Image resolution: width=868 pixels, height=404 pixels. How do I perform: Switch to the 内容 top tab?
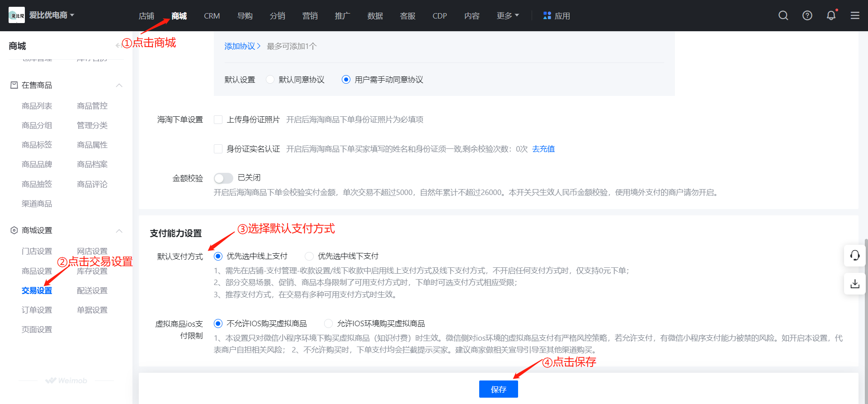(x=472, y=16)
